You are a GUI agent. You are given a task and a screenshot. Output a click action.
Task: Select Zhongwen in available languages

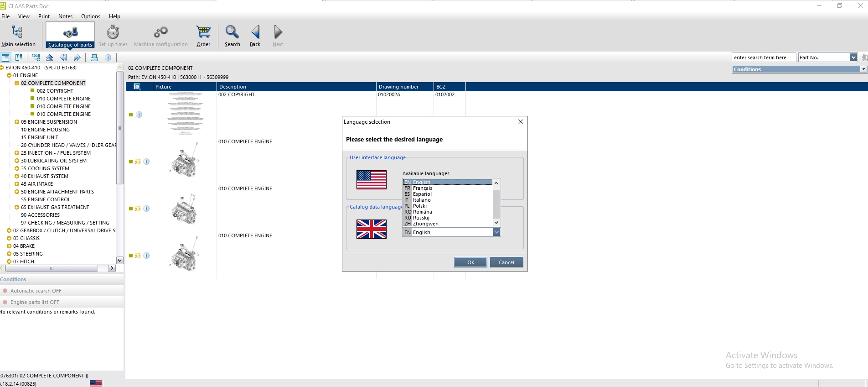tap(448, 224)
